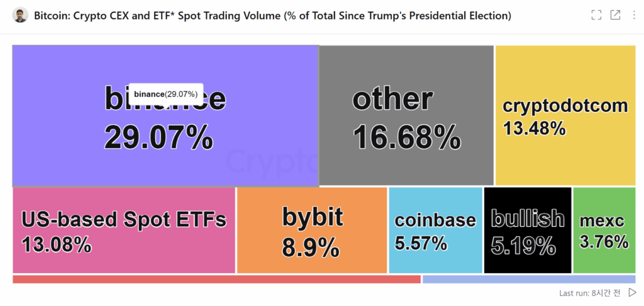The width and height of the screenshot is (644, 306).
Task: Open chart in new window icon
Action: pyautogui.click(x=615, y=16)
